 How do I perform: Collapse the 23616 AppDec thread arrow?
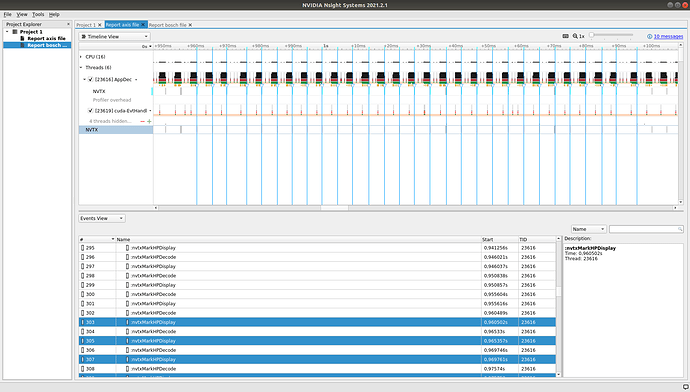(x=84, y=80)
